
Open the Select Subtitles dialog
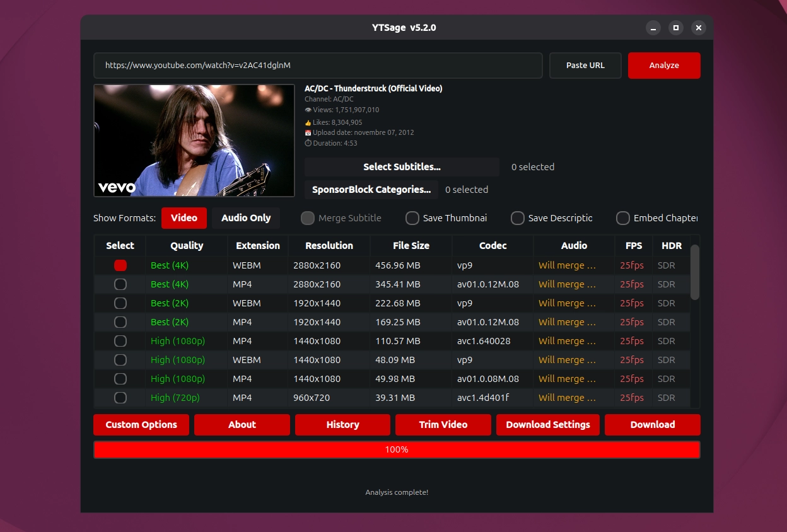pos(402,167)
